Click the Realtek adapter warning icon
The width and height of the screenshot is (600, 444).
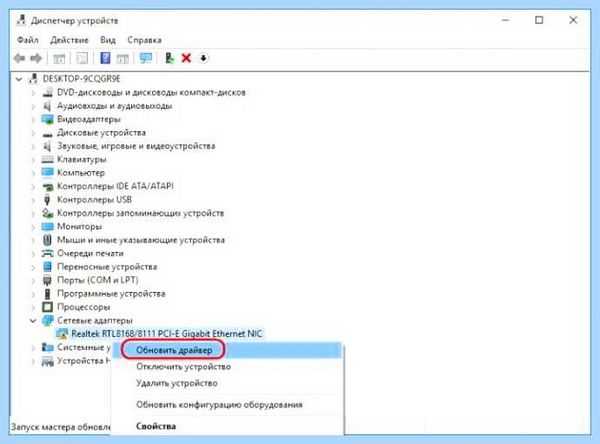click(x=62, y=334)
